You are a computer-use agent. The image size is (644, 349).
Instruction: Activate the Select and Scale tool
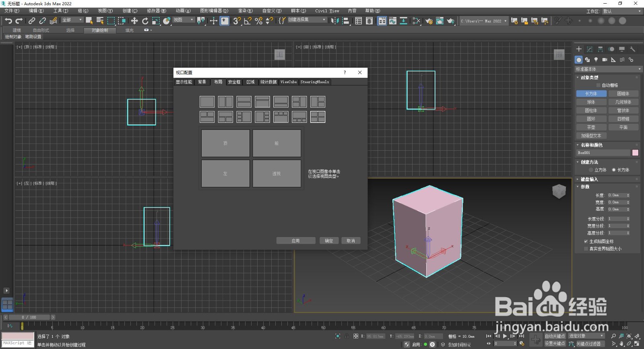[156, 21]
